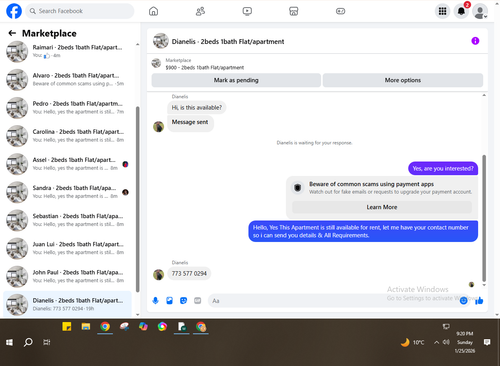Open the Sandra conversation
The width and height of the screenshot is (500, 366).
68,192
